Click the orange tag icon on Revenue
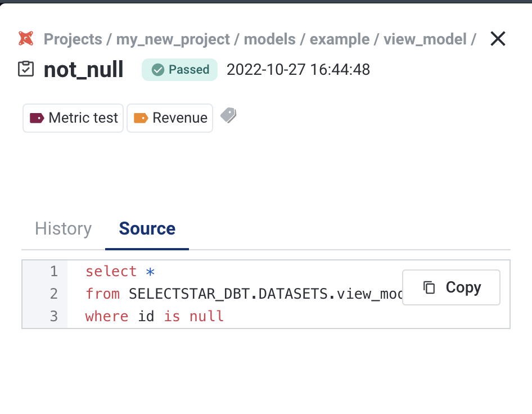This screenshot has width=532, height=414. (x=141, y=118)
